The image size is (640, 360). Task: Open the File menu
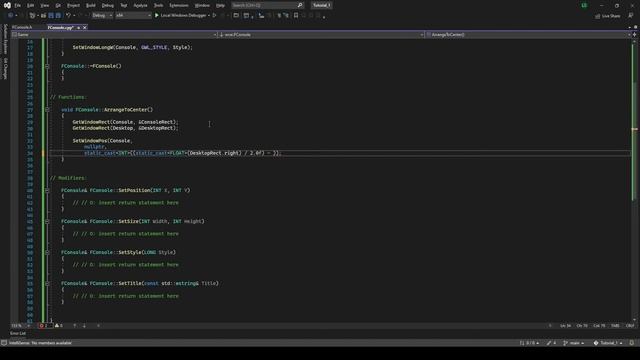[x=18, y=5]
